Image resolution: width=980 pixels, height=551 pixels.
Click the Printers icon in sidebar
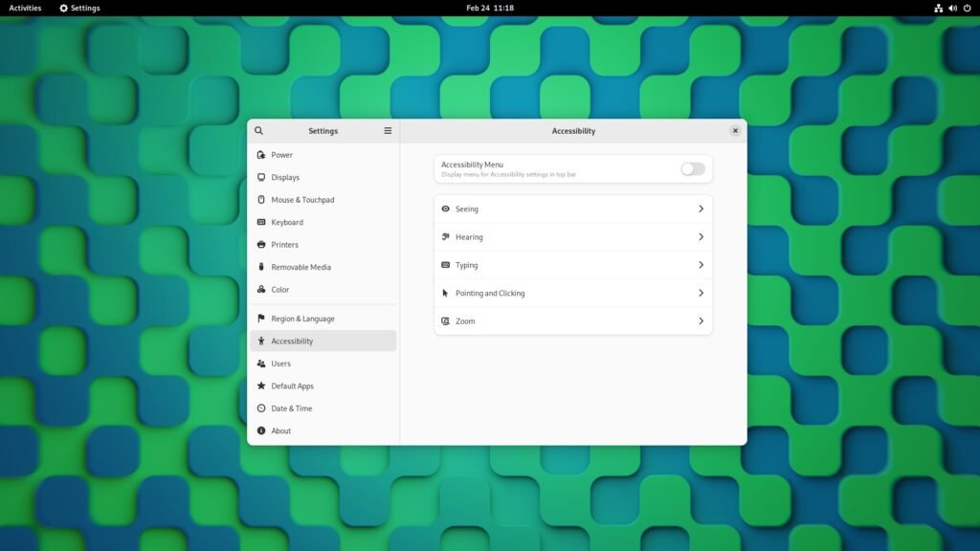[x=261, y=245]
